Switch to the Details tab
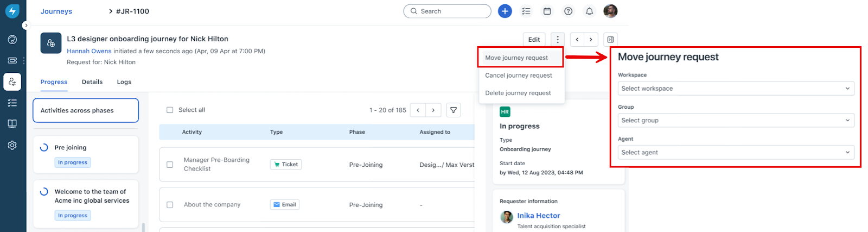 (92, 82)
